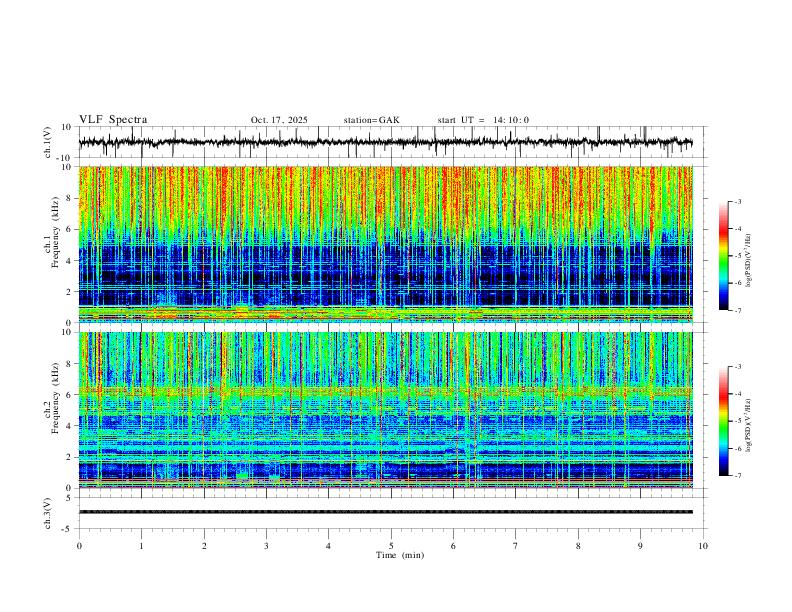This screenshot has height=612, width=792.
Task: Click time tick "0" on bottom axis
Action: tap(79, 546)
